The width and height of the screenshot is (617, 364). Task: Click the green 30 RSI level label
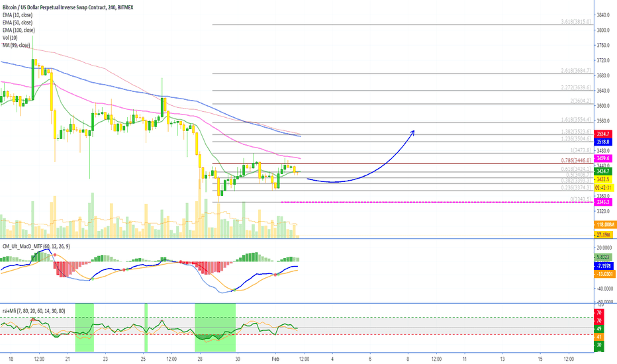click(x=599, y=345)
